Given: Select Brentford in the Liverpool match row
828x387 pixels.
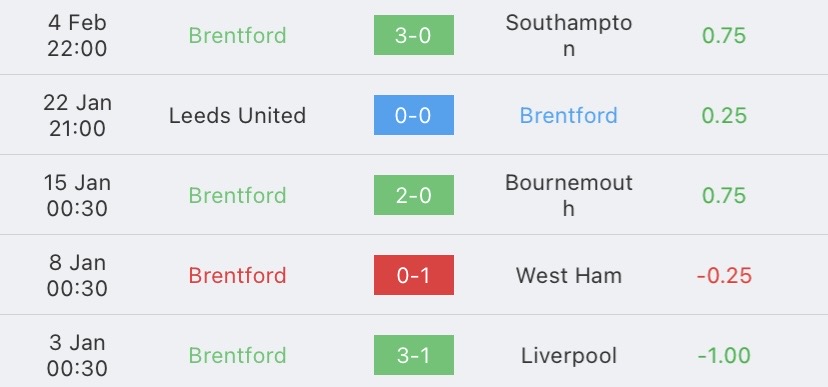Looking at the screenshot, I should pos(238,356).
